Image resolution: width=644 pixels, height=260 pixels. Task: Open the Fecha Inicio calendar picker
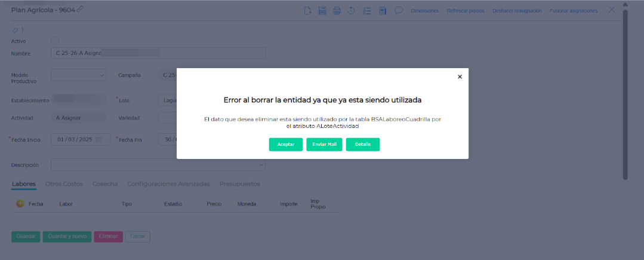tap(98, 139)
